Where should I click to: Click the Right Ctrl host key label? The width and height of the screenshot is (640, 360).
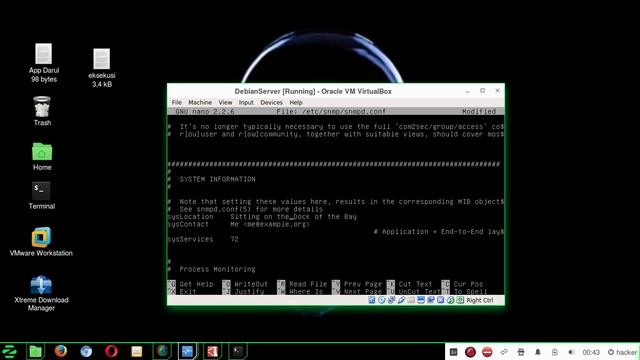click(x=480, y=300)
